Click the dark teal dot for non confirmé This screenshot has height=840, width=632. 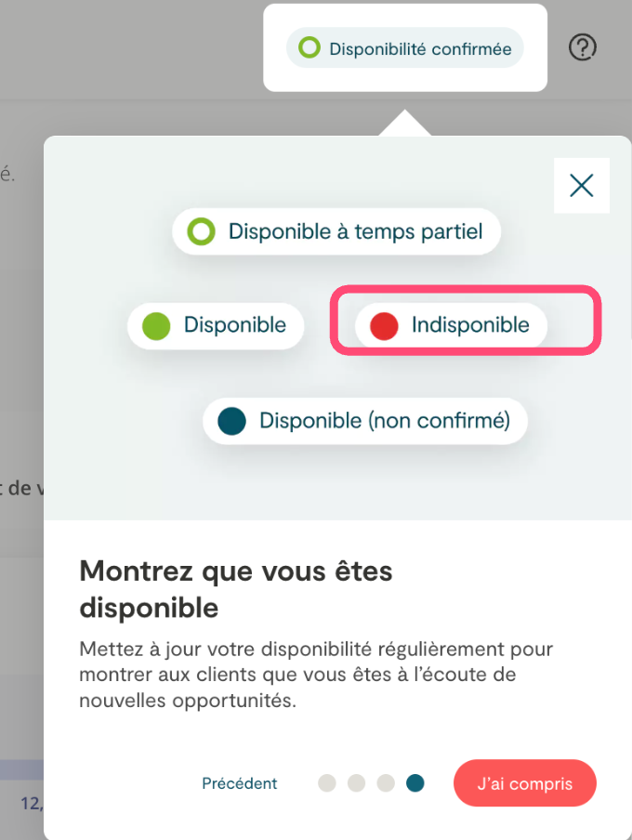pyautogui.click(x=231, y=421)
